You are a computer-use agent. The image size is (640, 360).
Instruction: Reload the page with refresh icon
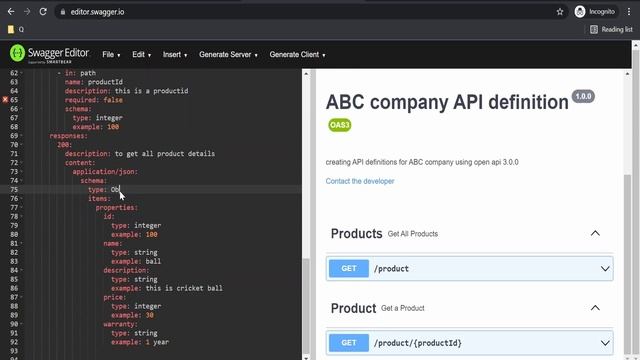point(43,12)
